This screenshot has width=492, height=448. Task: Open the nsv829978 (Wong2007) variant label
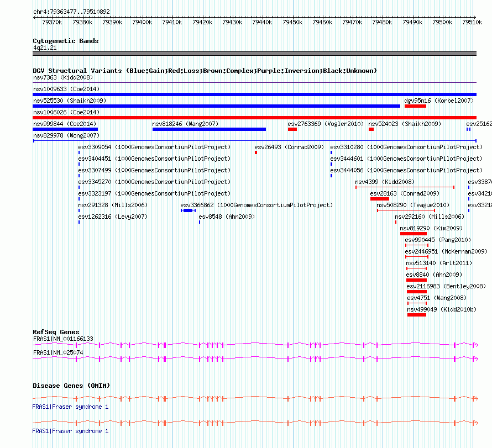point(66,135)
